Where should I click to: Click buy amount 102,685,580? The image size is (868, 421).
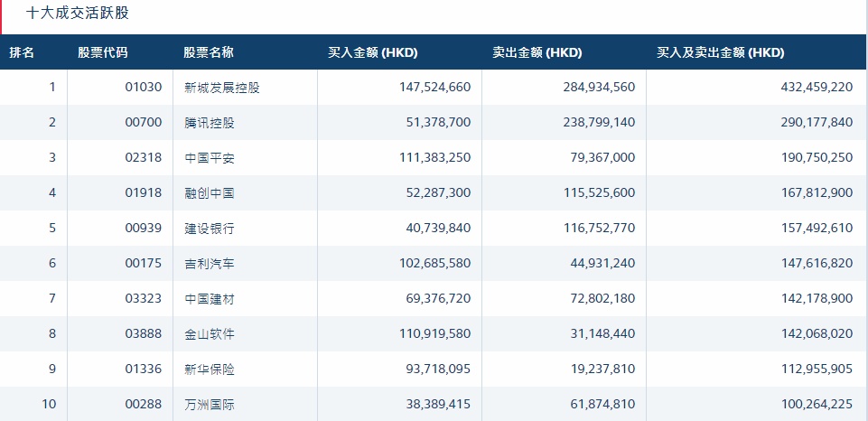tap(435, 263)
